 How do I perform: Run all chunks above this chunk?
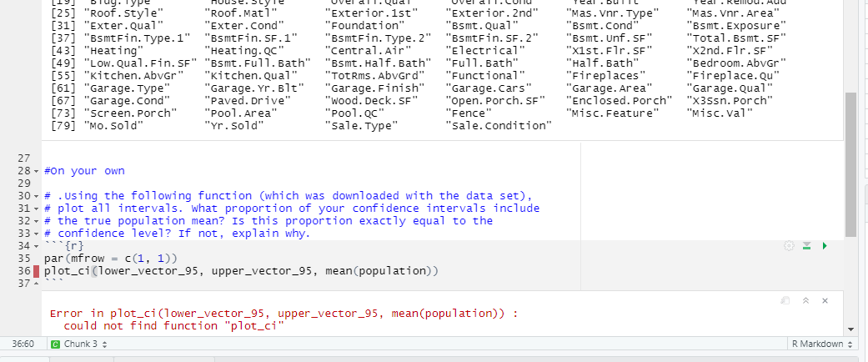pyautogui.click(x=806, y=246)
